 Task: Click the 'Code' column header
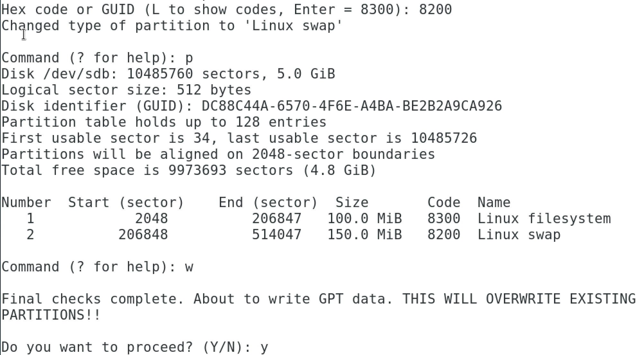(x=443, y=203)
